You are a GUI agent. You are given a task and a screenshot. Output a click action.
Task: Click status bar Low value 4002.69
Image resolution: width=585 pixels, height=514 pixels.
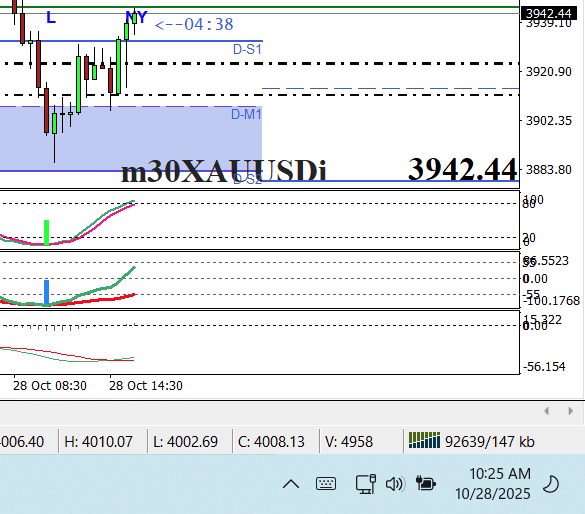[185, 442]
